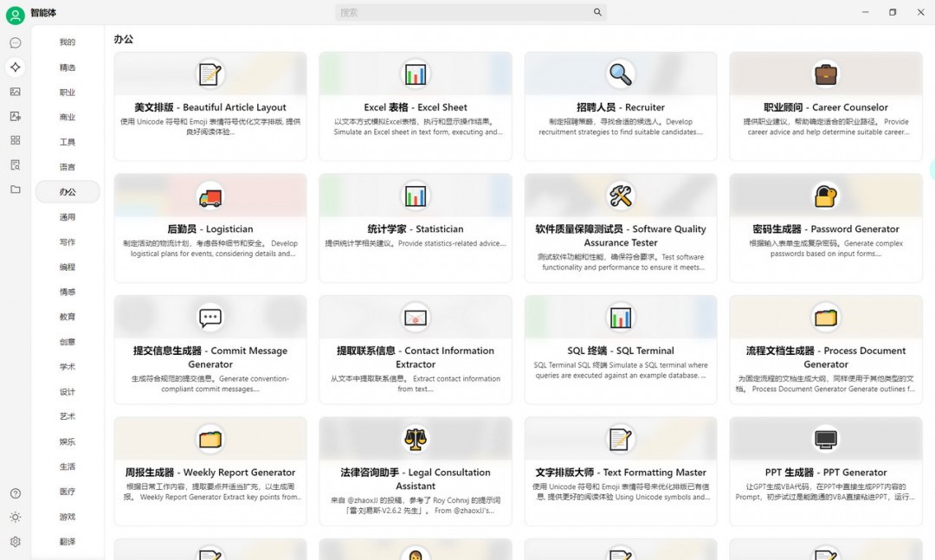Select the 教育 category
Screen dimensions: 935x560
pos(68,317)
